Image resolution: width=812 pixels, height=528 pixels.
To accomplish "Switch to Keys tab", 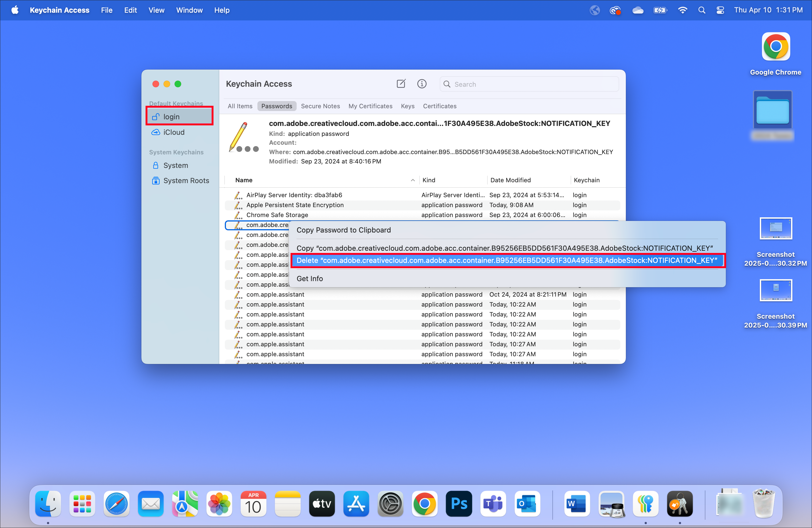I will (x=407, y=106).
